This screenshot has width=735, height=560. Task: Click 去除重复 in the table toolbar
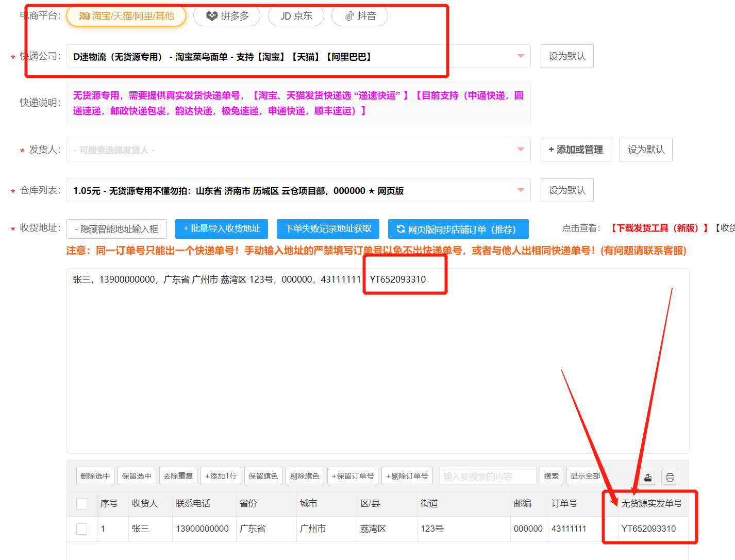coord(178,476)
